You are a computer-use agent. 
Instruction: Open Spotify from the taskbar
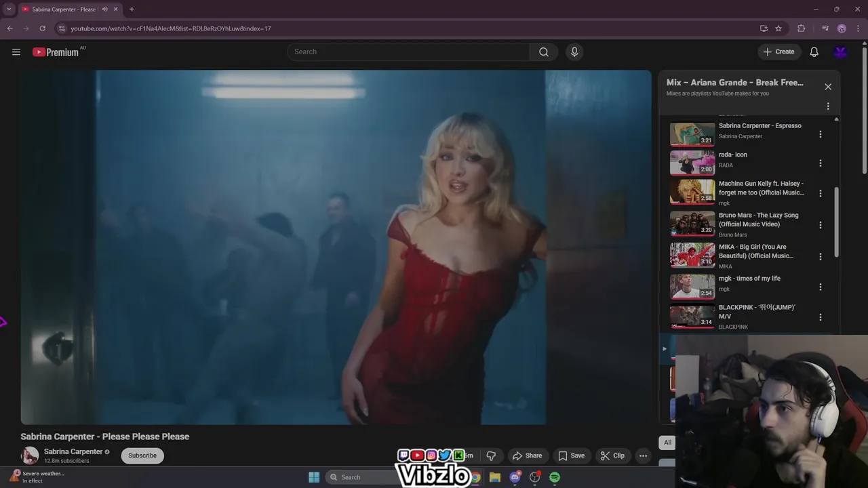[555, 477]
